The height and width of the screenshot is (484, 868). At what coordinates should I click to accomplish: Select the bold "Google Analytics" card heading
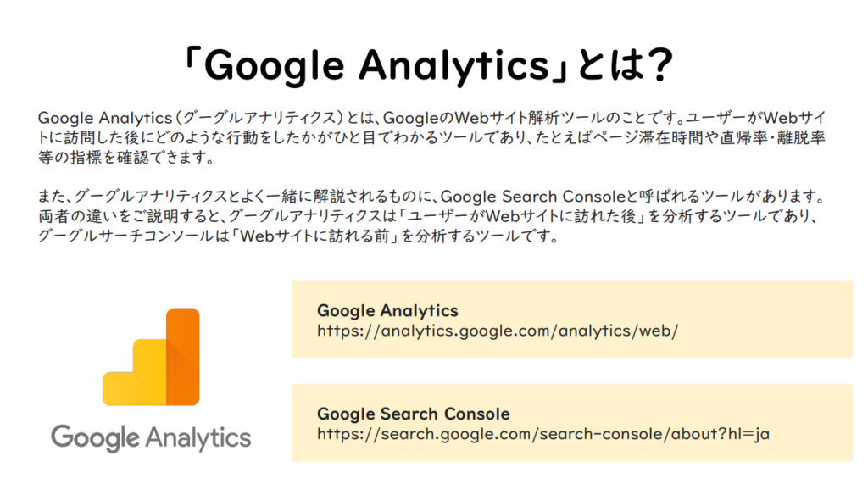387,310
